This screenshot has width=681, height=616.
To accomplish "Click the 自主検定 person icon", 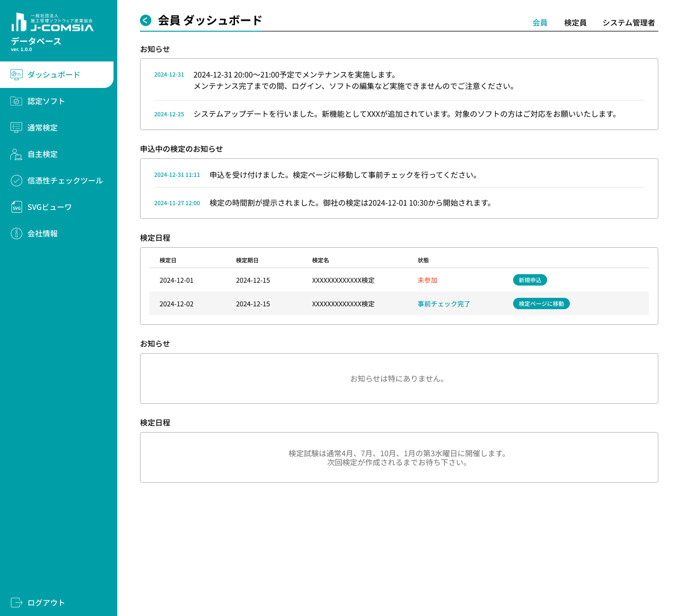I will [17, 154].
